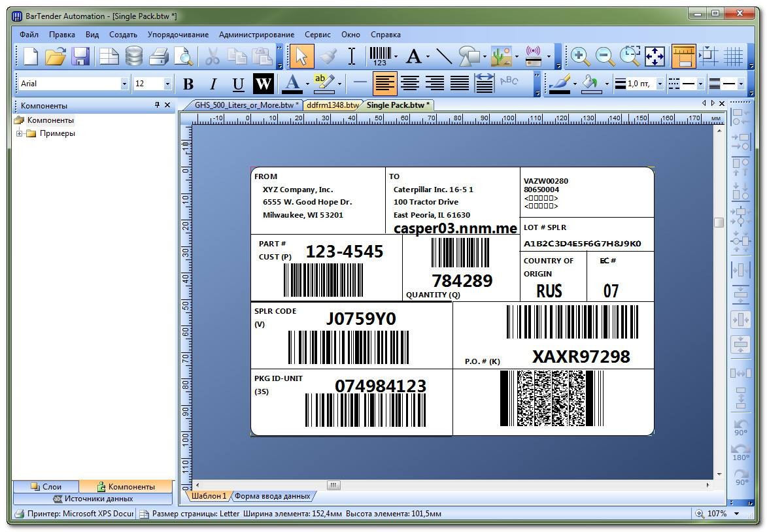Open database connection setup icon
Image resolution: width=767 pixels, height=532 pixels.
[x=134, y=56]
